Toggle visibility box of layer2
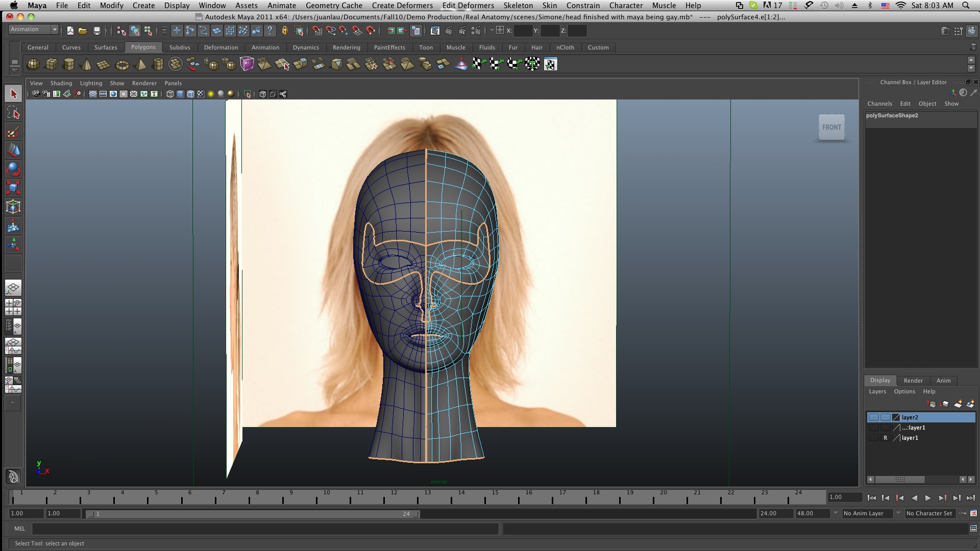Viewport: 980px width, 551px height. (874, 417)
